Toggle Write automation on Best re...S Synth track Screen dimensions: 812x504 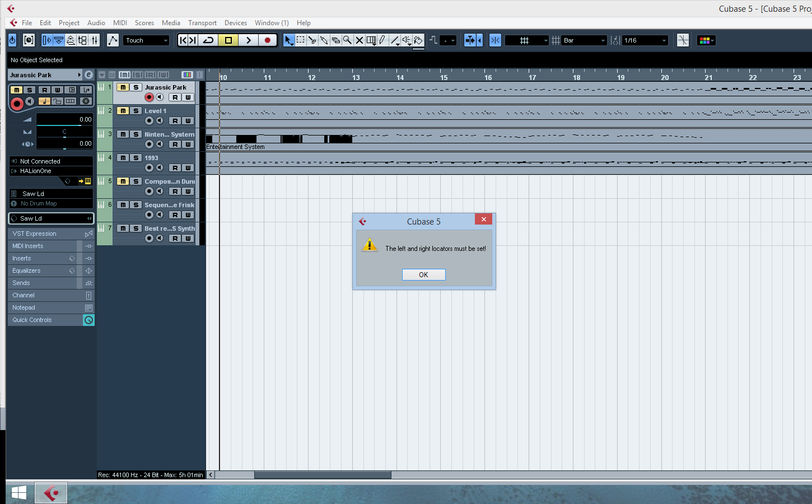[x=188, y=238]
